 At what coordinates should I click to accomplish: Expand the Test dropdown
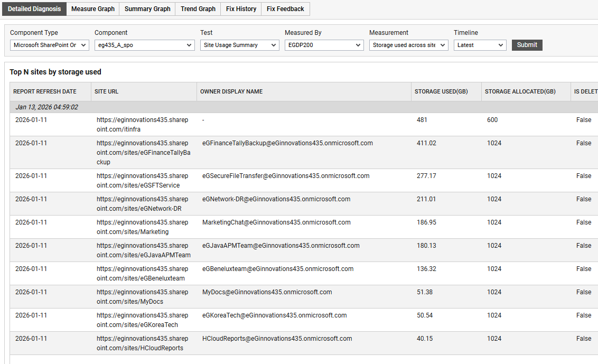[239, 45]
